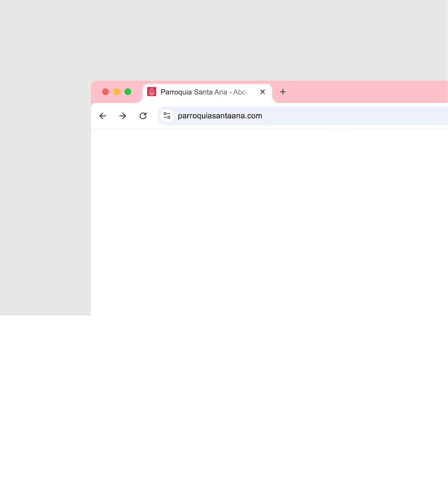Minimize the window with yellow button
448x493 pixels.
116,92
